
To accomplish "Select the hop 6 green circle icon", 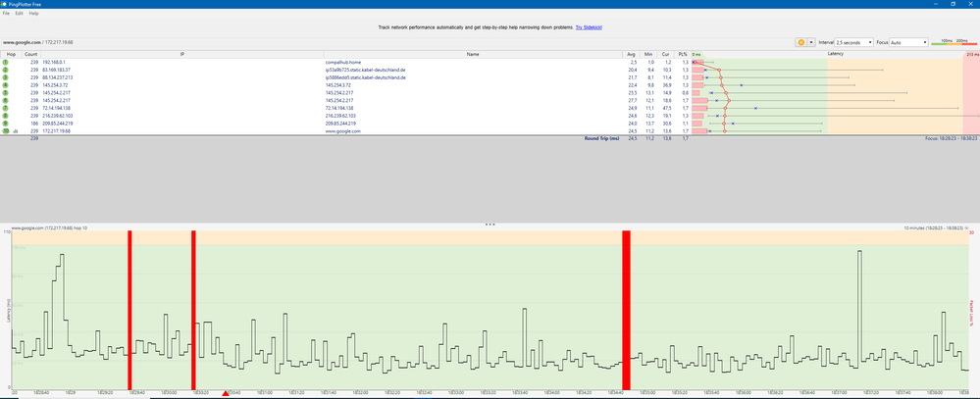I will tap(5, 101).
